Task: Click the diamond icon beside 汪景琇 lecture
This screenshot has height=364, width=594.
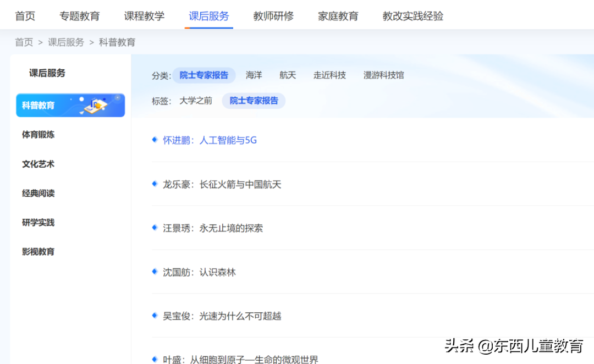Action: (154, 228)
